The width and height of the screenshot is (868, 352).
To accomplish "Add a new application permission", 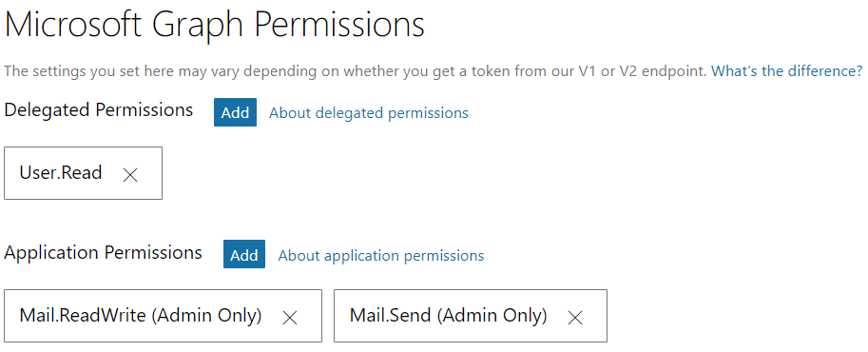I will (244, 254).
